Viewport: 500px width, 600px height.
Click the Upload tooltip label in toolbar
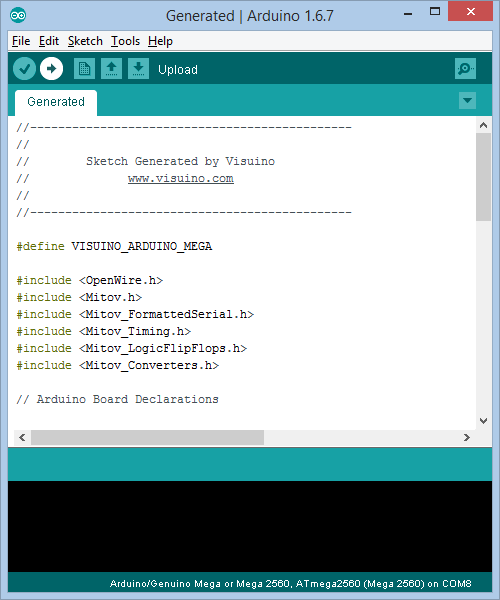[x=178, y=70]
